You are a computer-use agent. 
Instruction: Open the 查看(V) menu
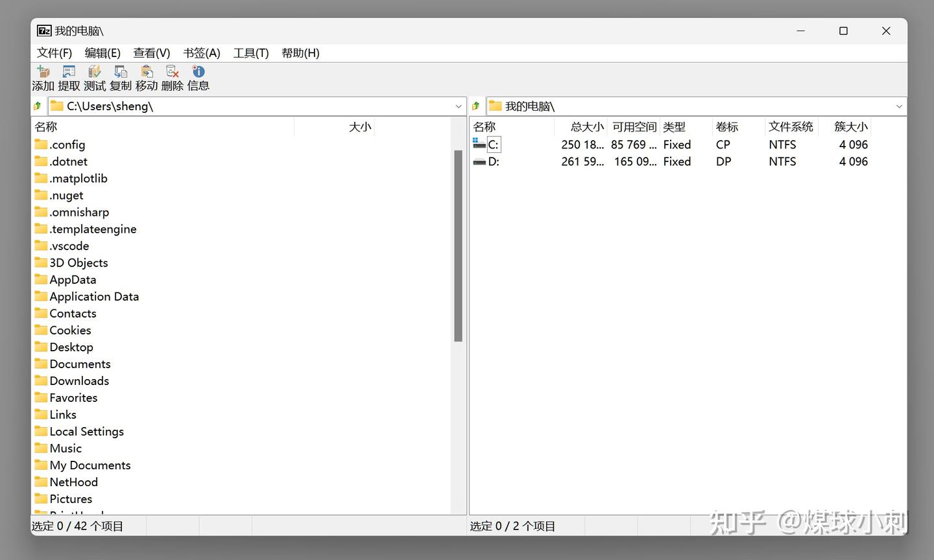click(151, 52)
